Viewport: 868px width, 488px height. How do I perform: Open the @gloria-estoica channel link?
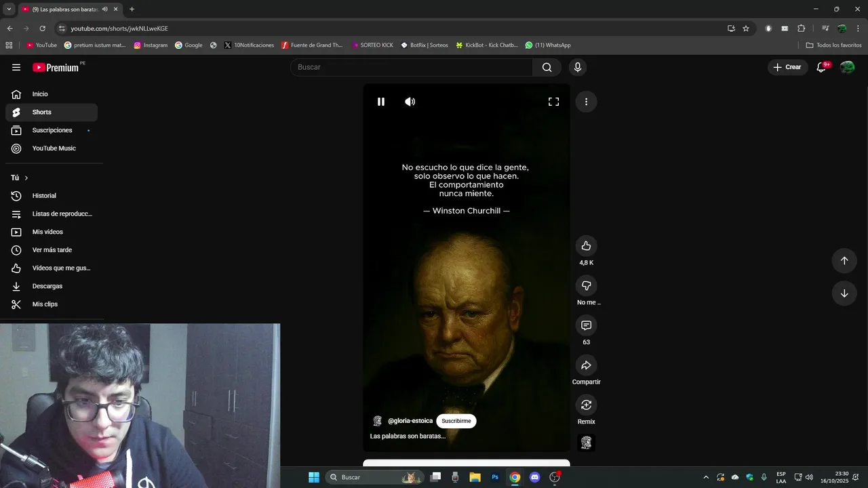click(410, 421)
